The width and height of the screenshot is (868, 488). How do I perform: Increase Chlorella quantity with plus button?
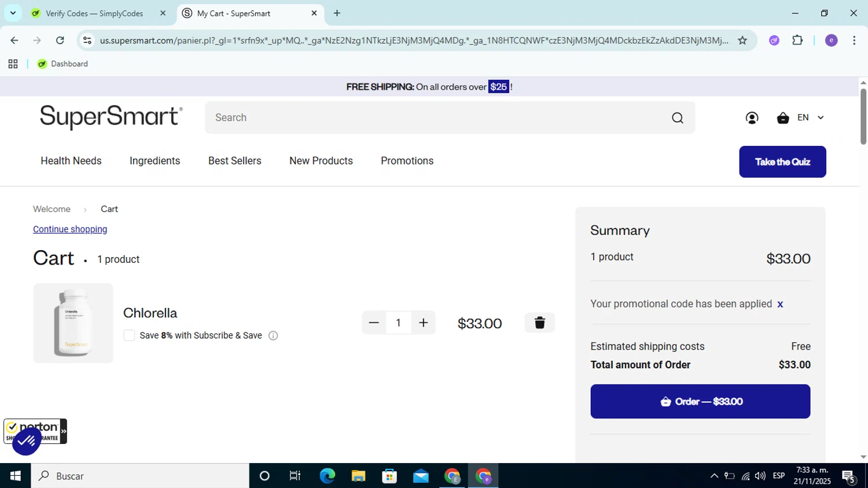pyautogui.click(x=424, y=323)
